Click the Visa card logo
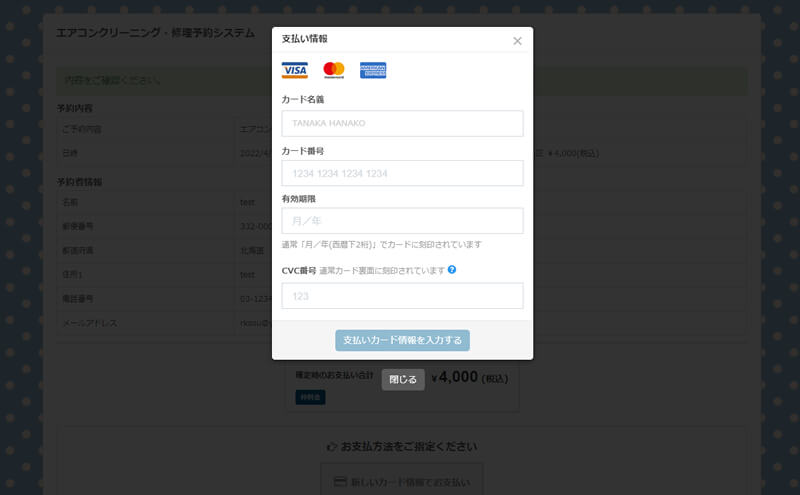Image resolution: width=800 pixels, height=495 pixels. pyautogui.click(x=295, y=70)
